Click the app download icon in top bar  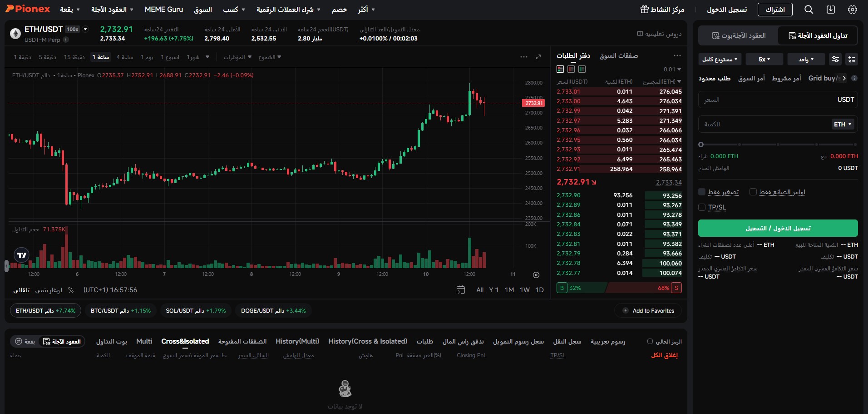click(830, 9)
